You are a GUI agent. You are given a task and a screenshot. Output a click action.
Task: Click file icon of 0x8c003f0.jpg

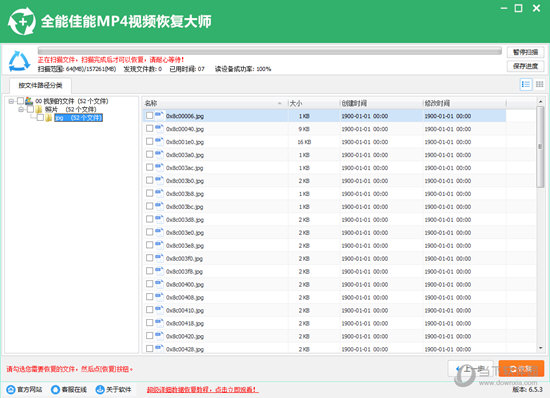pos(159,258)
